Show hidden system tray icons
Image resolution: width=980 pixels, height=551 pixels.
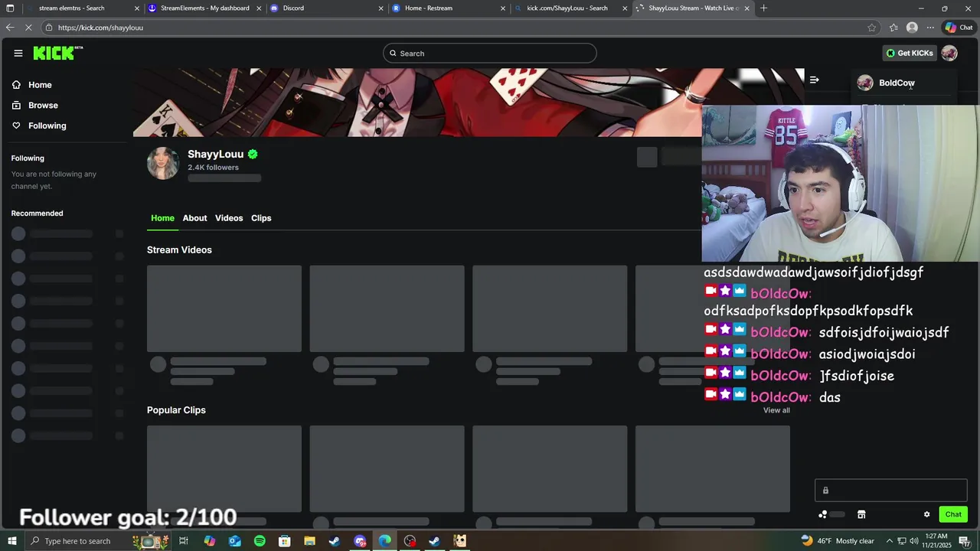tap(888, 541)
